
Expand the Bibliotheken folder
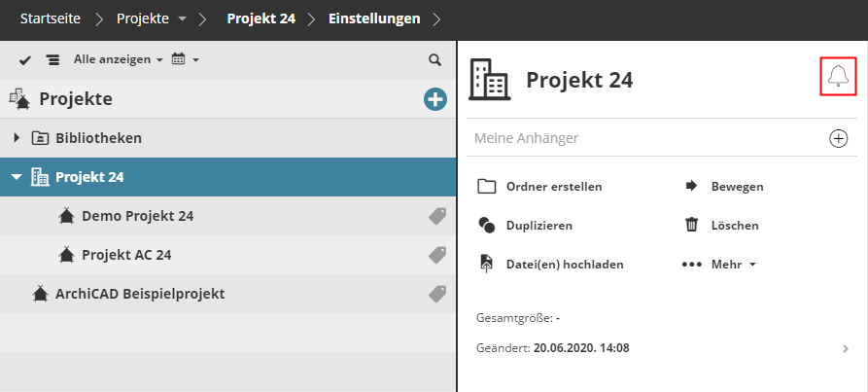[17, 138]
